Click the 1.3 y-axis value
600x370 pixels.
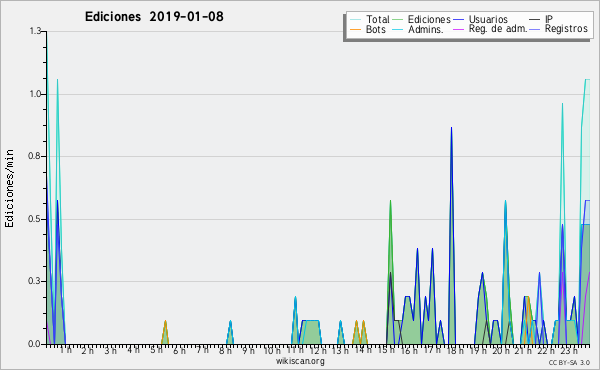(35, 31)
